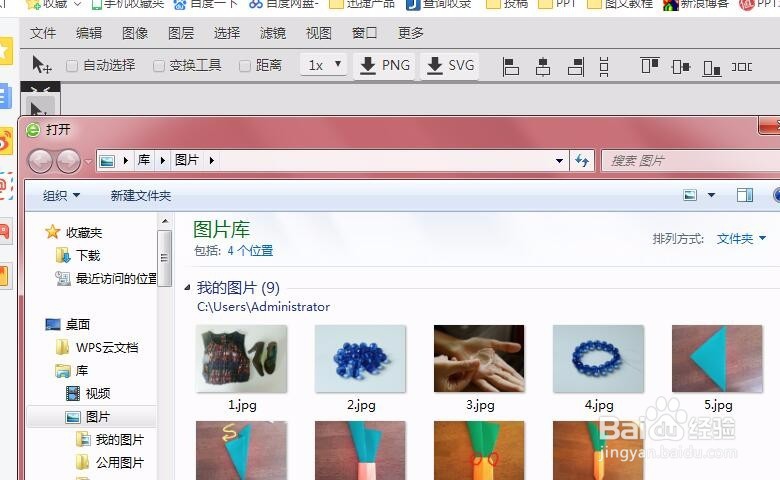
Task: Distribute horizontal spacing icon
Action: pyautogui.click(x=742, y=66)
